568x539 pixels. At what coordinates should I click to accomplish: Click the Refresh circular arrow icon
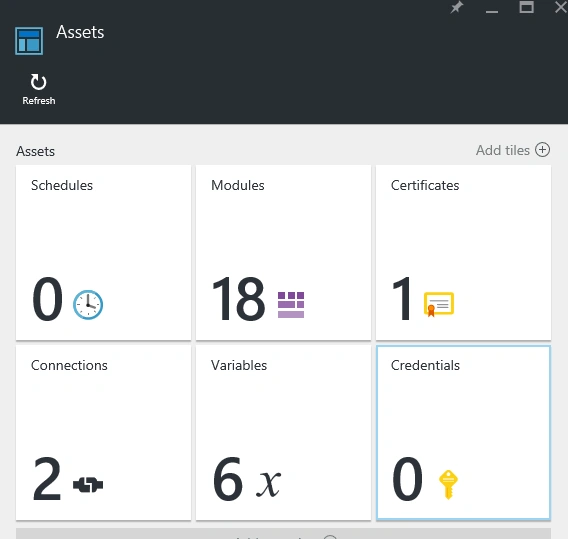tap(38, 82)
